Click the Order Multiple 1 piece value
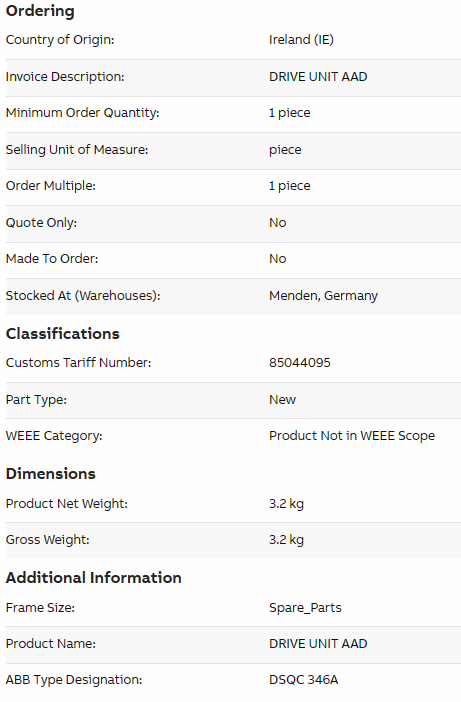This screenshot has height=702, width=461. (290, 186)
